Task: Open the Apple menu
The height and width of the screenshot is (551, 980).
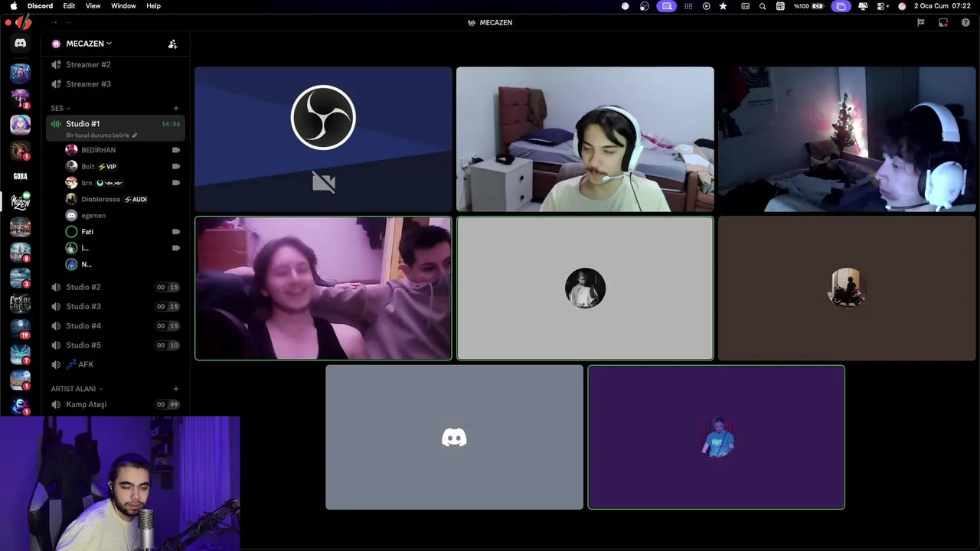Action: click(13, 6)
